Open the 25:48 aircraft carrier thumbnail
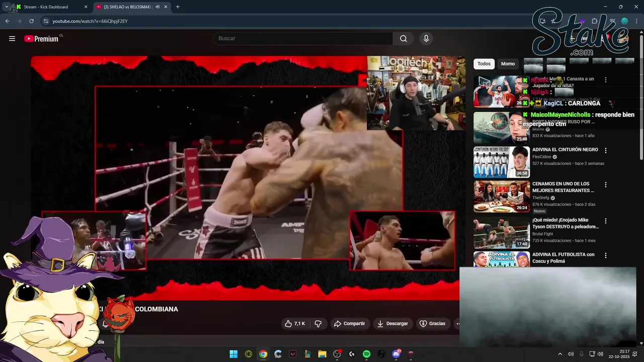The width and height of the screenshot is (644, 362). click(502, 128)
